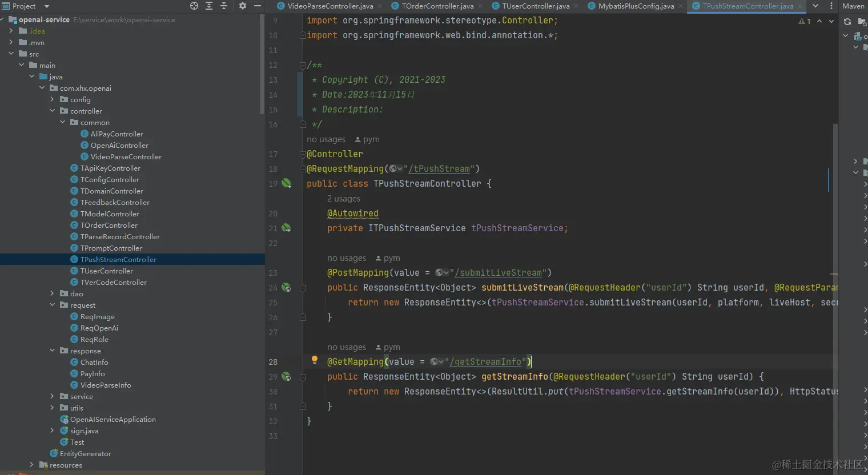Click the /getStreamInfo mapping link
Image resolution: width=868 pixels, height=475 pixels.
(485, 362)
